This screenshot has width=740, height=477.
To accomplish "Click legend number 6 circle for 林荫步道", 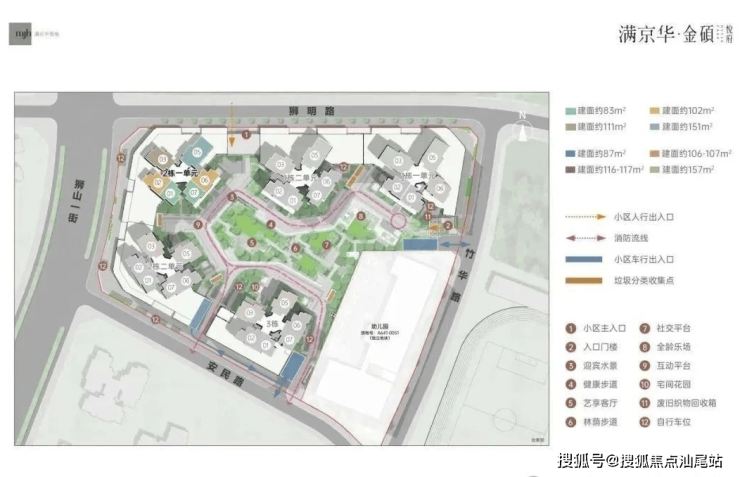I will click(571, 422).
